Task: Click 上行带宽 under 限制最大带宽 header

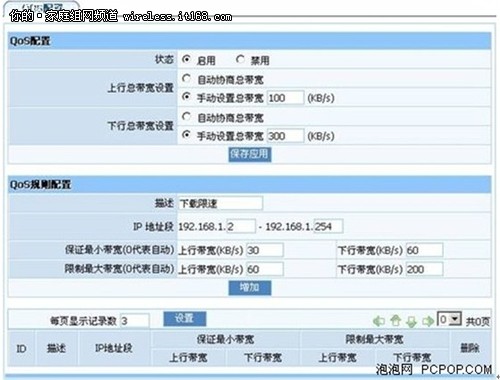Action: click(337, 358)
